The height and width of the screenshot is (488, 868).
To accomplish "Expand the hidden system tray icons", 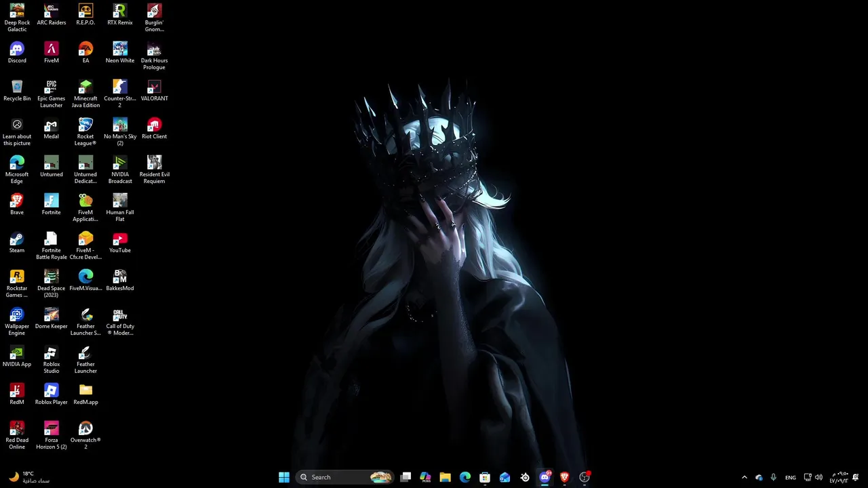I will pos(744,477).
